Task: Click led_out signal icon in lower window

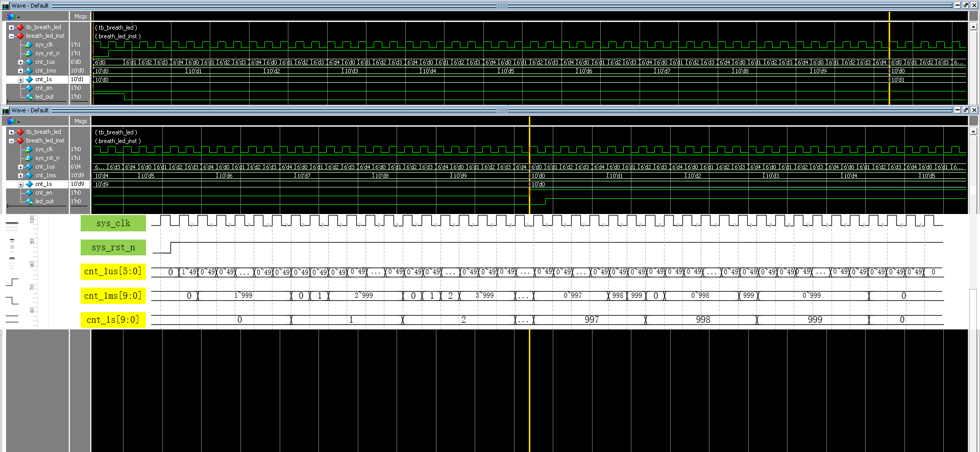Action: coord(29,201)
